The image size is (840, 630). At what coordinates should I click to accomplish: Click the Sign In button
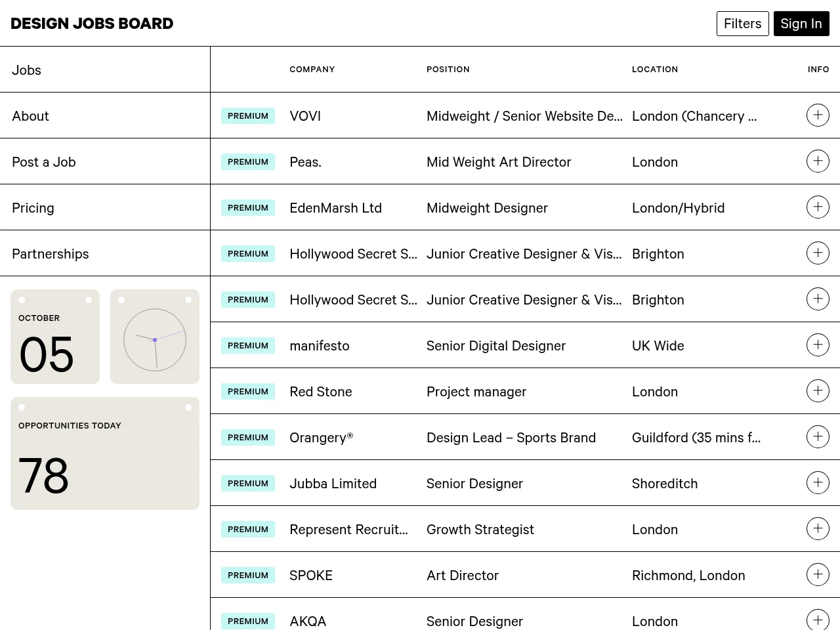801,24
